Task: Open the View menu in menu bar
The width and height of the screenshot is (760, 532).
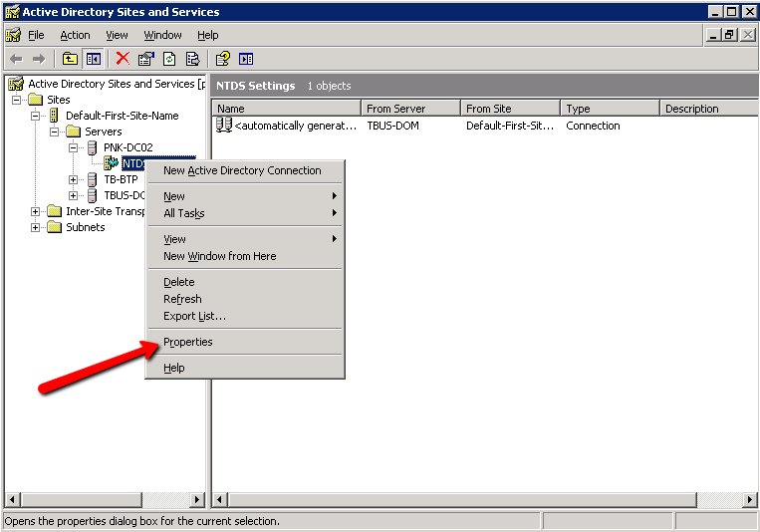Action: [117, 35]
